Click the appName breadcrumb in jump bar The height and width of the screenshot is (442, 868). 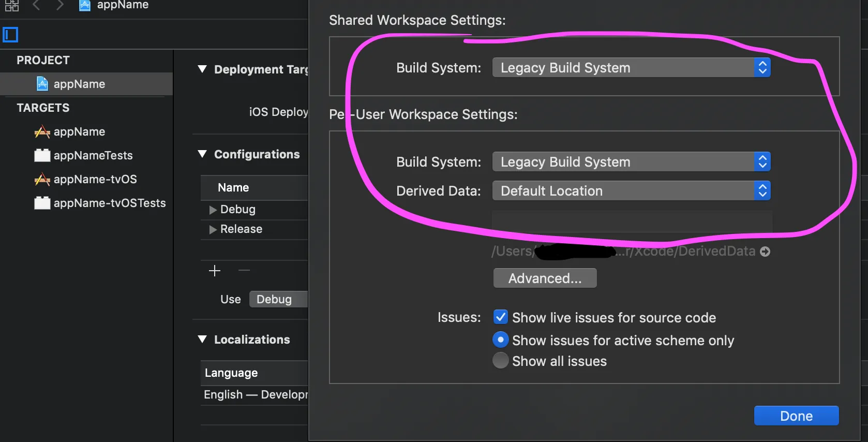[x=122, y=5]
